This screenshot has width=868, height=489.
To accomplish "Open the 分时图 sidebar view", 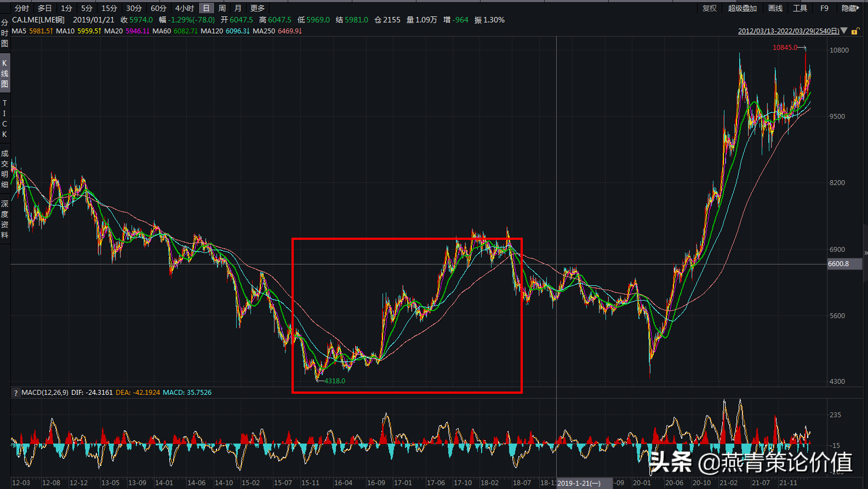I will coord(5,33).
